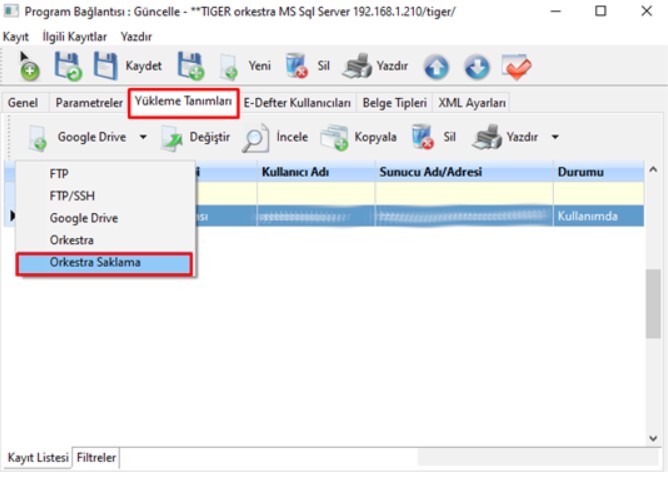Choose FTP/SSH from the dropdown list
The width and height of the screenshot is (668, 477).
click(x=72, y=196)
